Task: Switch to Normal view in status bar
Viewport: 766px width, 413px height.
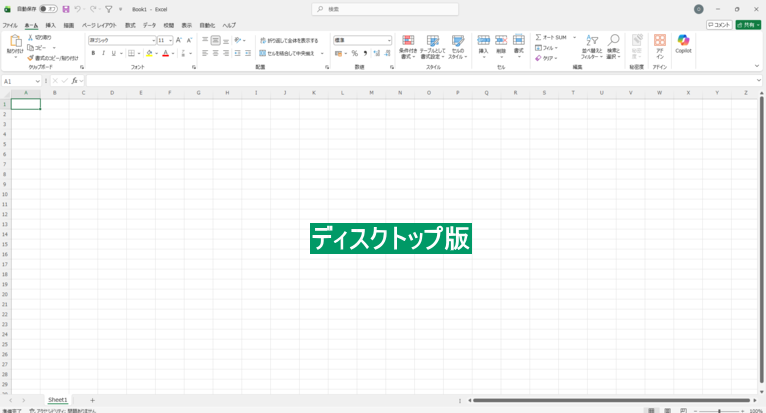Action: [651, 411]
